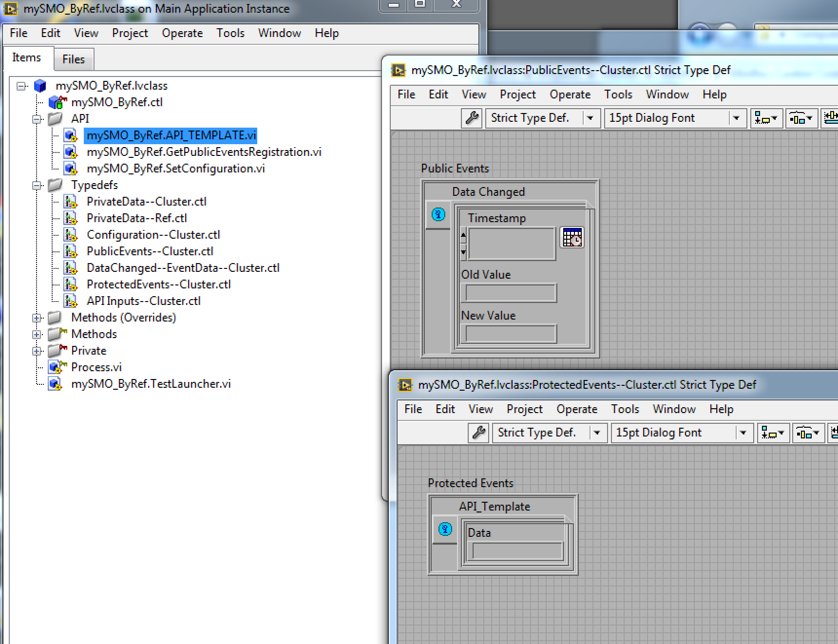Click the mySMO_ByRef.lvclass cube icon

[x=40, y=86]
